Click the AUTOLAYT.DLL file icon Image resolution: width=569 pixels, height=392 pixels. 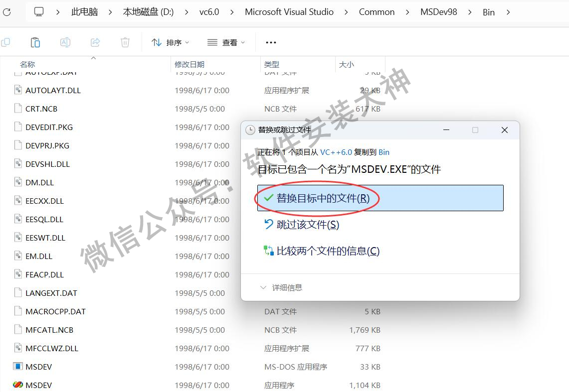18,90
